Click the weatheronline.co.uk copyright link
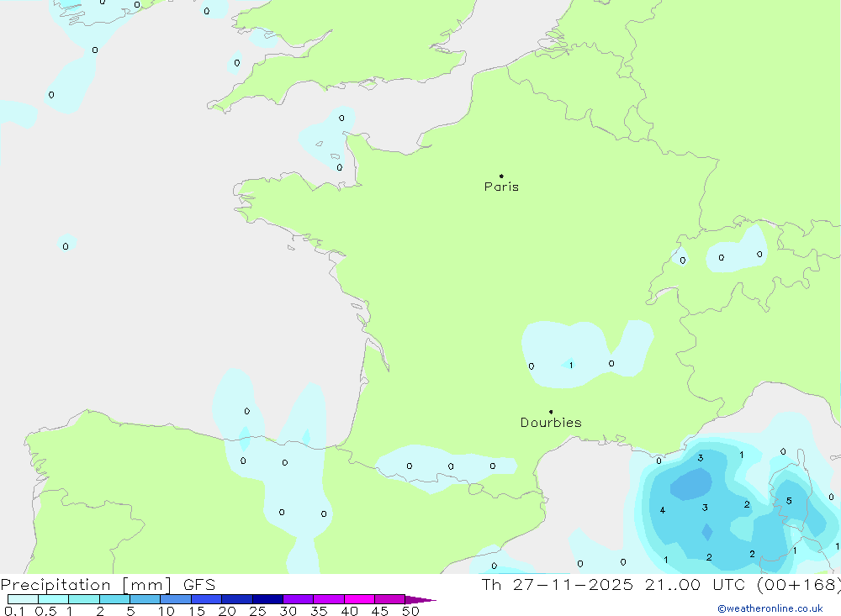The width and height of the screenshot is (841, 616). click(x=770, y=608)
